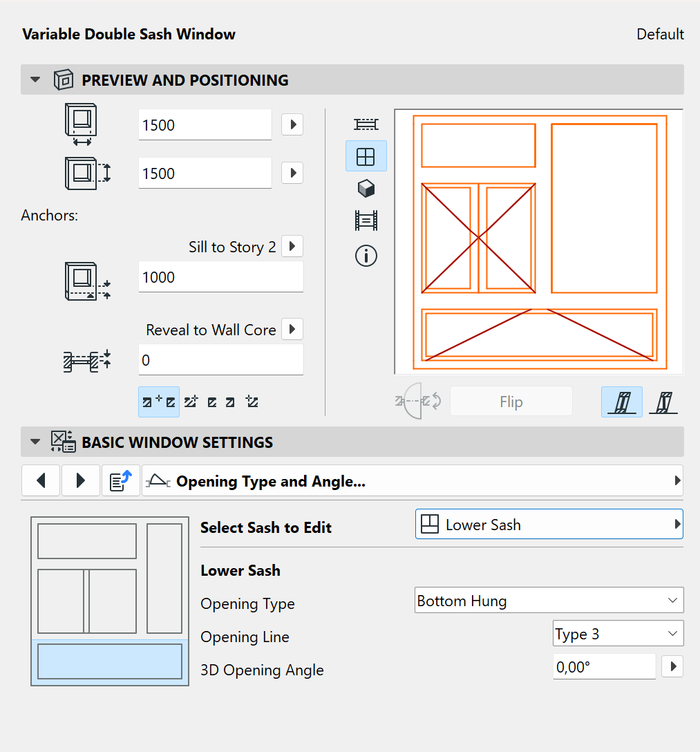Viewport: 700px width, 752px height.
Task: Open the Opening Type and Angle page menu
Action: pyautogui.click(x=413, y=480)
